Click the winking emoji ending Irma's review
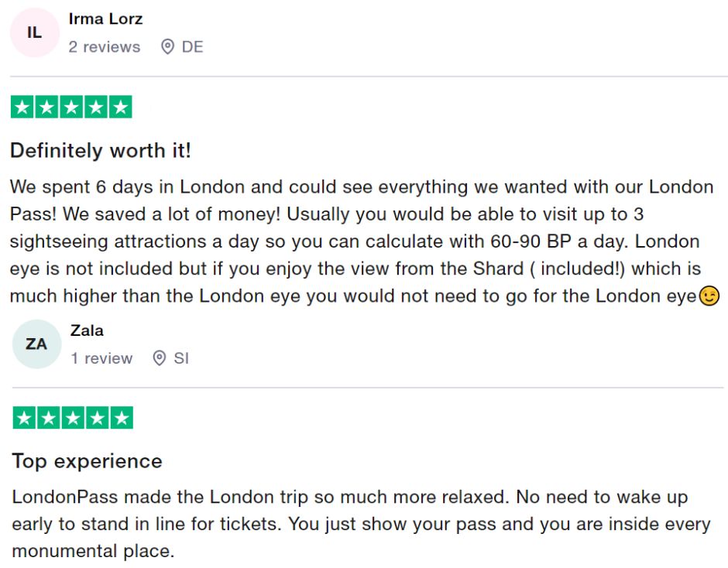The image size is (728, 568). (709, 296)
